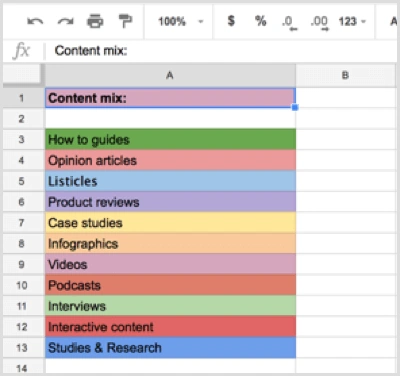Undo the last action

point(35,22)
